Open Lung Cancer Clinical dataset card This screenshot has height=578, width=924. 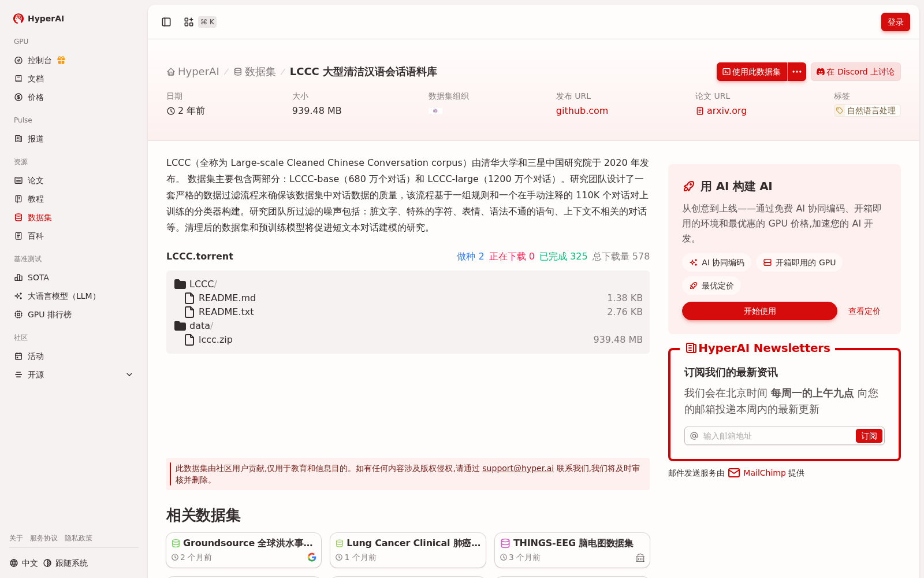tap(408, 550)
